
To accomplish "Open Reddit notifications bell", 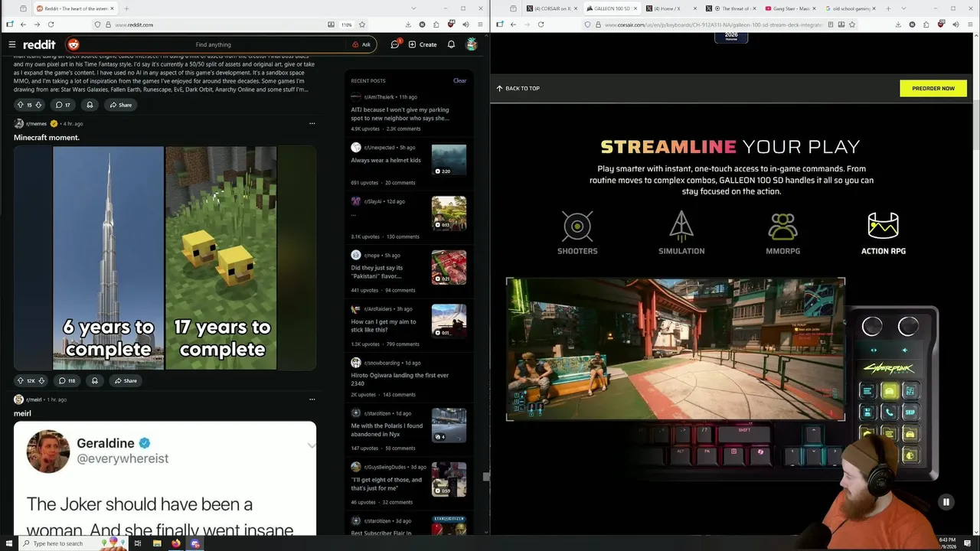I will 451,44.
